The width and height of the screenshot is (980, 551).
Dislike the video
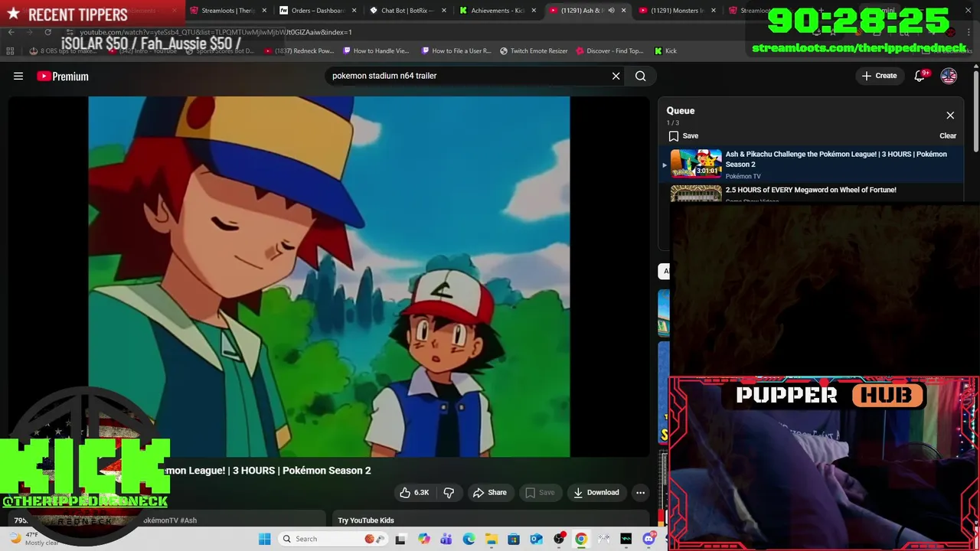click(x=449, y=493)
